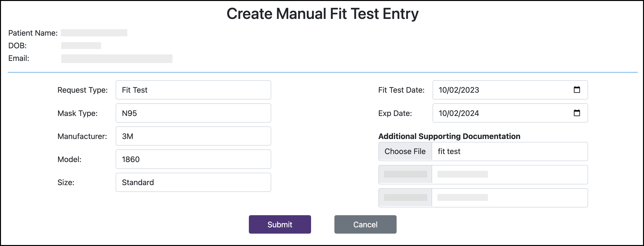Click the uploaded file name fit test
644x246 pixels.
pos(449,151)
